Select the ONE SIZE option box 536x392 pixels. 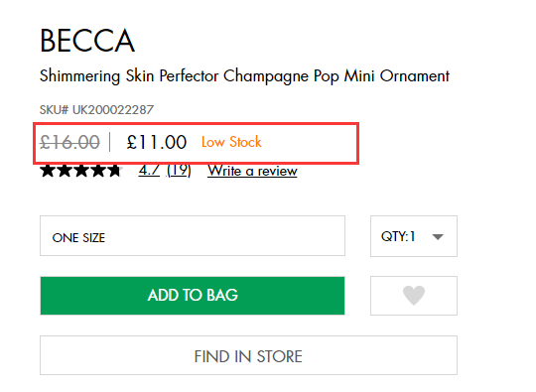click(193, 235)
